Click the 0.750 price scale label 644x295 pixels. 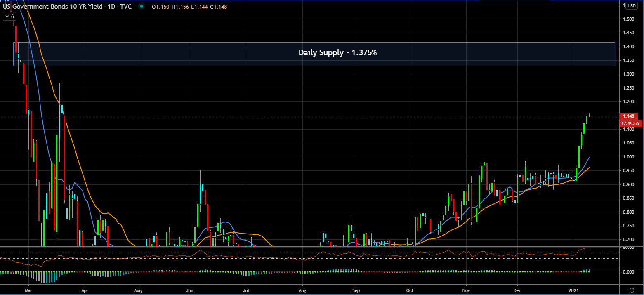(x=629, y=226)
